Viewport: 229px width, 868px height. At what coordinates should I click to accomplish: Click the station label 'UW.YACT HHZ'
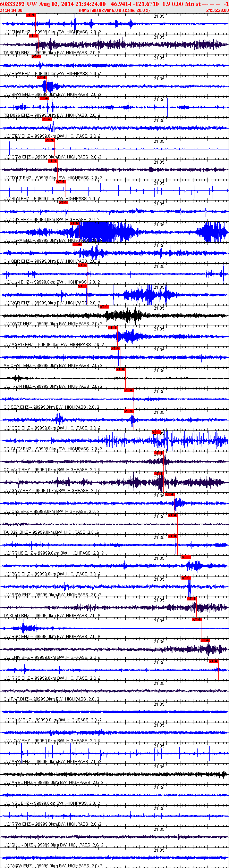(17, 324)
